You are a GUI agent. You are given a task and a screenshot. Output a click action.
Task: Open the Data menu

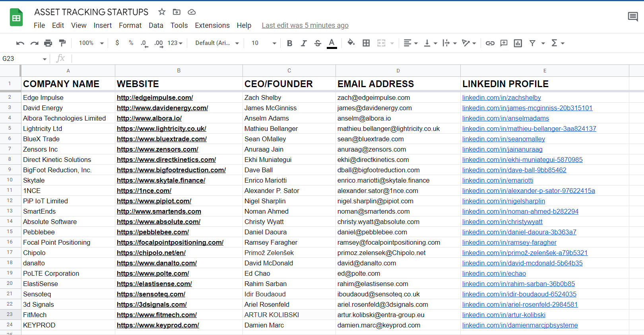point(156,25)
